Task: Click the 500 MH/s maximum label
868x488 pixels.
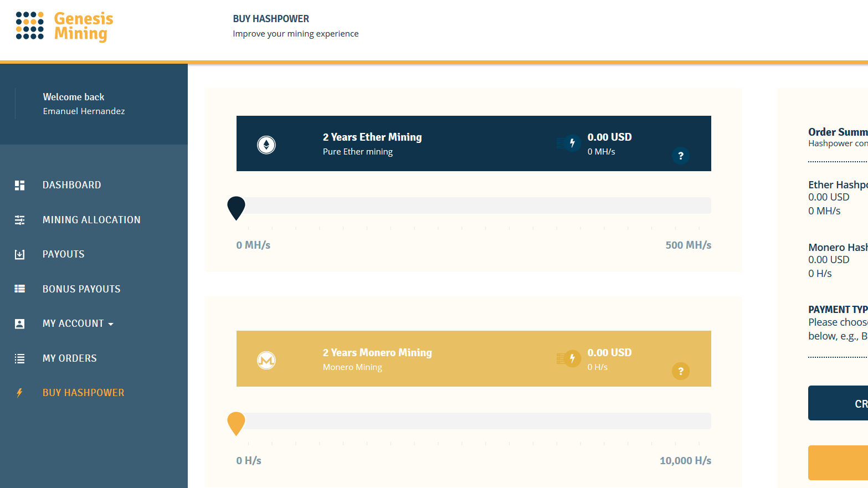Action: click(x=689, y=245)
